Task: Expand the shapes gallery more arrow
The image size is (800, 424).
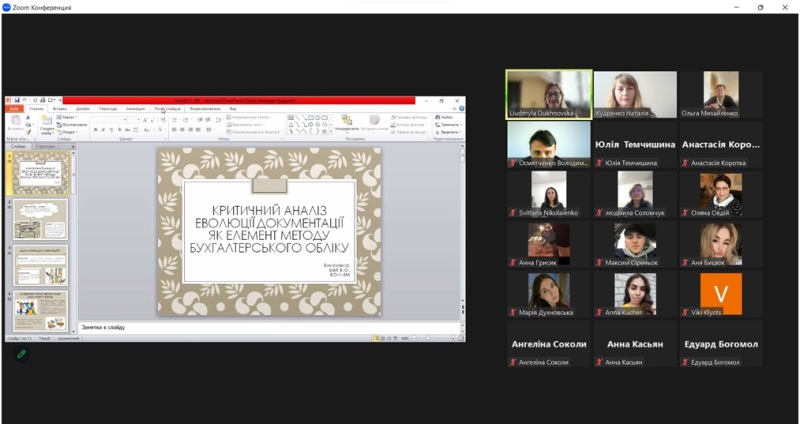Action: [x=331, y=132]
